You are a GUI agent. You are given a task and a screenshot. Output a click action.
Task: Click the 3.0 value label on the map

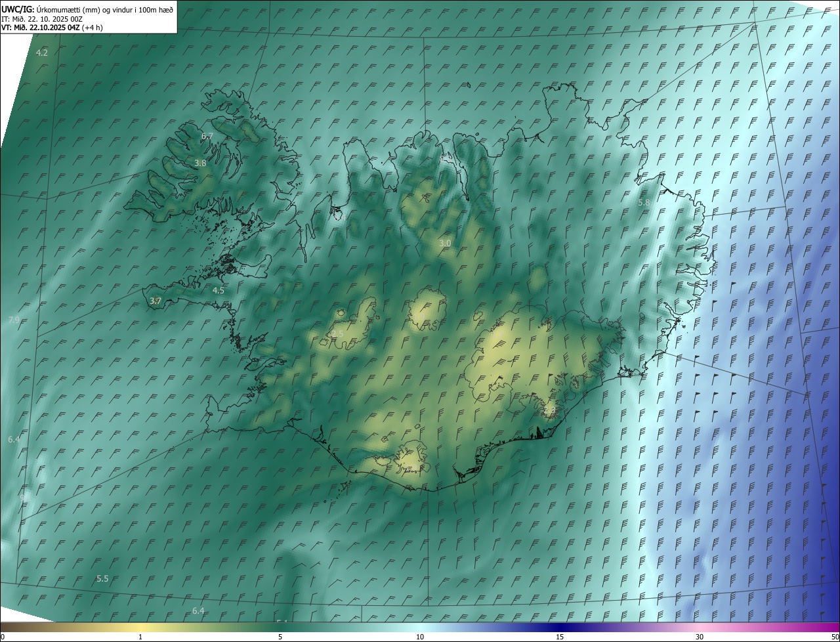tap(445, 243)
